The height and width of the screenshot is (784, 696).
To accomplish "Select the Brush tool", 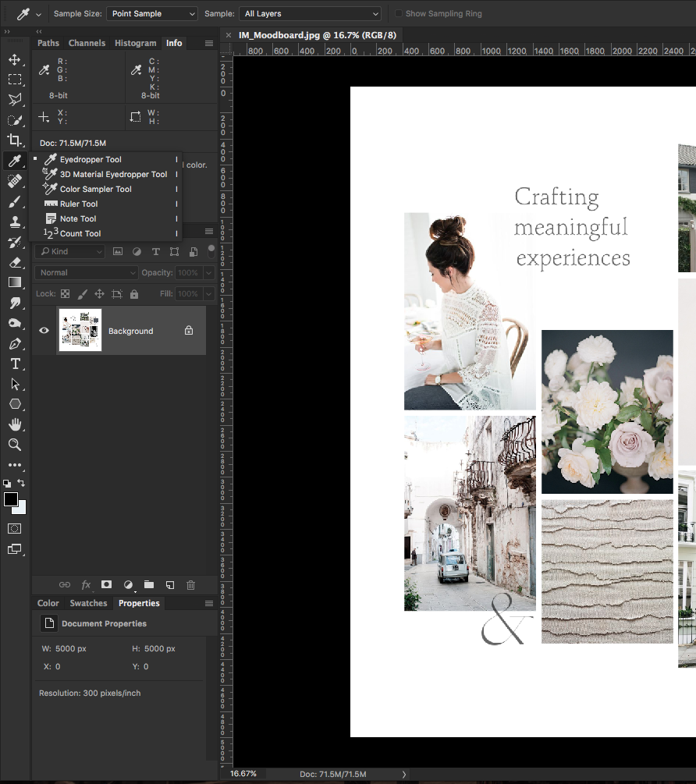I will pos(16,201).
